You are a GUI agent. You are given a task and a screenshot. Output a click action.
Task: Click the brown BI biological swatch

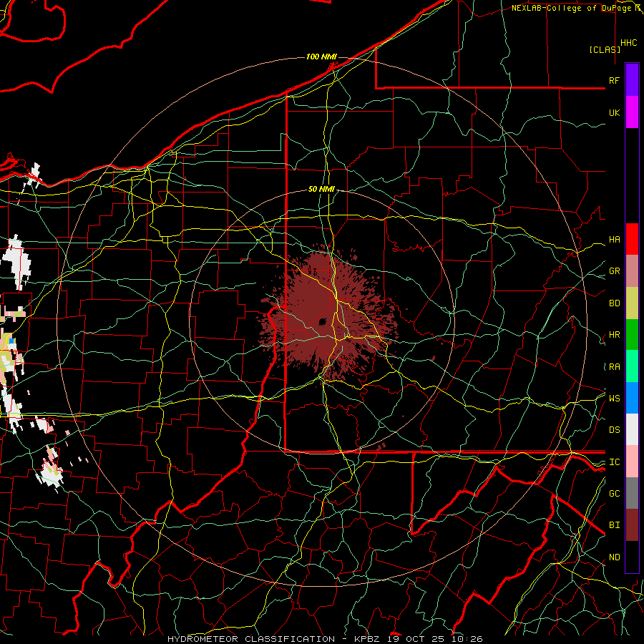pyautogui.click(x=632, y=525)
